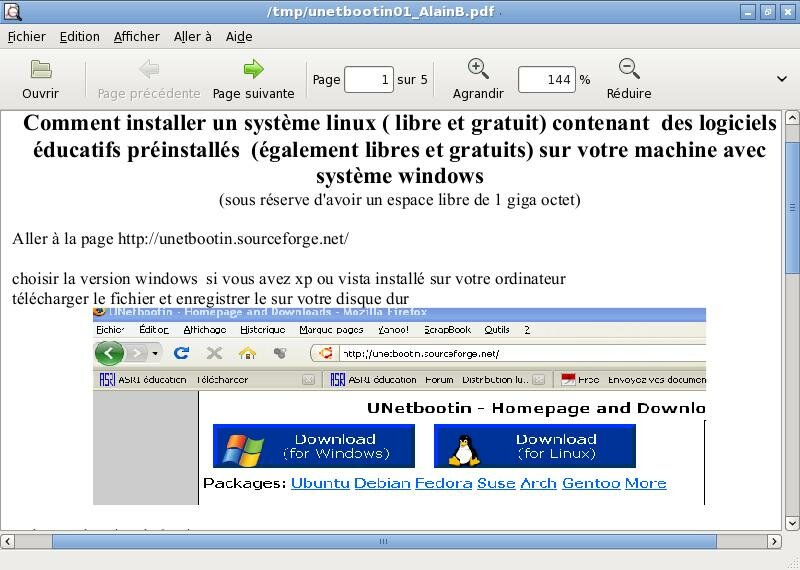Click the 'UNetbootin - Homepage and Downlo' heading
This screenshot has width=800, height=570.
[536, 408]
